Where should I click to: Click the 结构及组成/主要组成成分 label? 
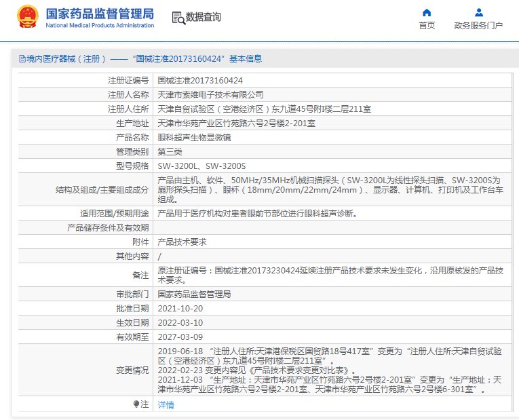tap(102, 190)
